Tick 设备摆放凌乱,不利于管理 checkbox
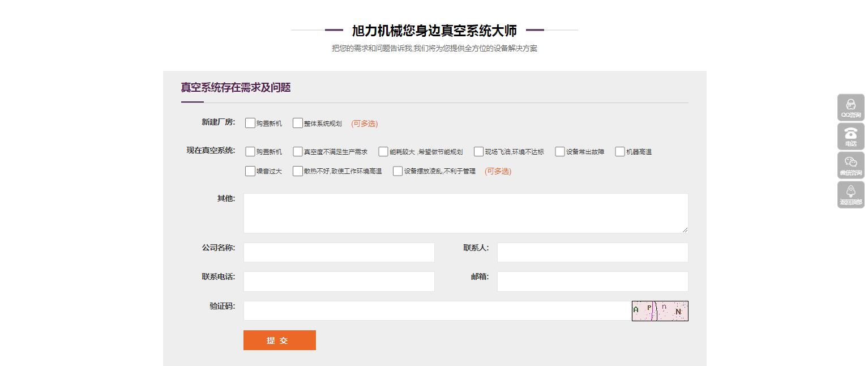Image resolution: width=868 pixels, height=366 pixels. pyautogui.click(x=398, y=171)
